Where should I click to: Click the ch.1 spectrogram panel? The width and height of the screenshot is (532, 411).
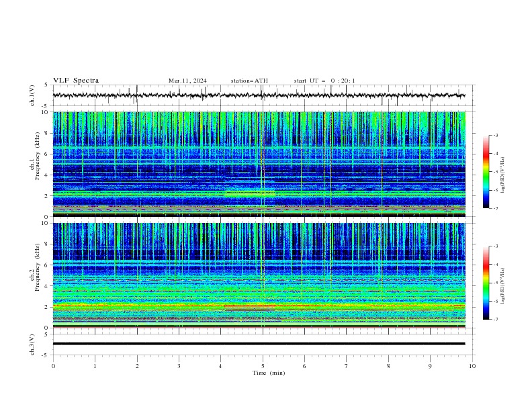tap(259, 164)
